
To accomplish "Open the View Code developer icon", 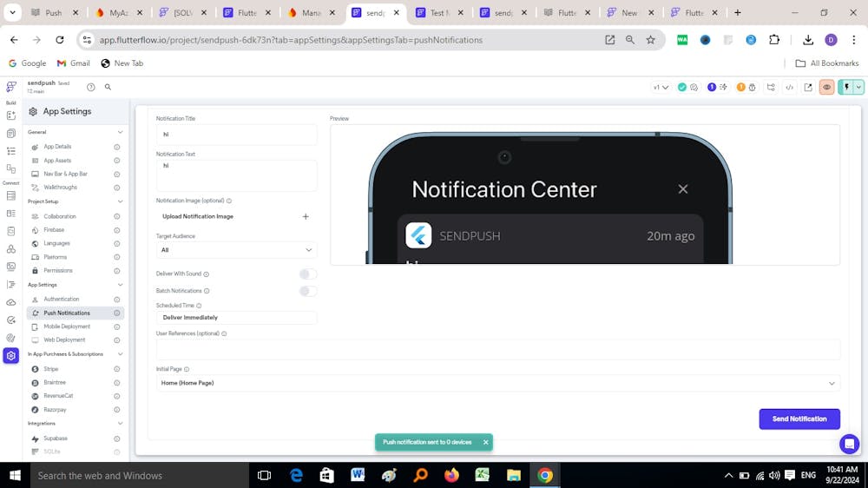I will click(789, 87).
